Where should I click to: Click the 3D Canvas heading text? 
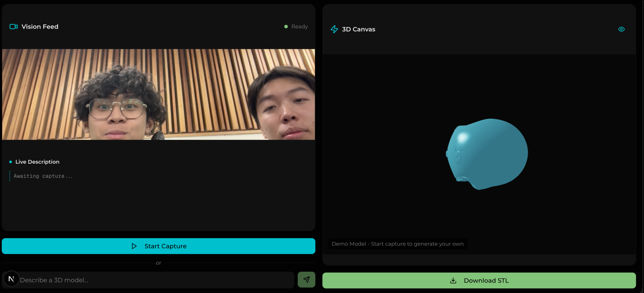pyautogui.click(x=358, y=29)
